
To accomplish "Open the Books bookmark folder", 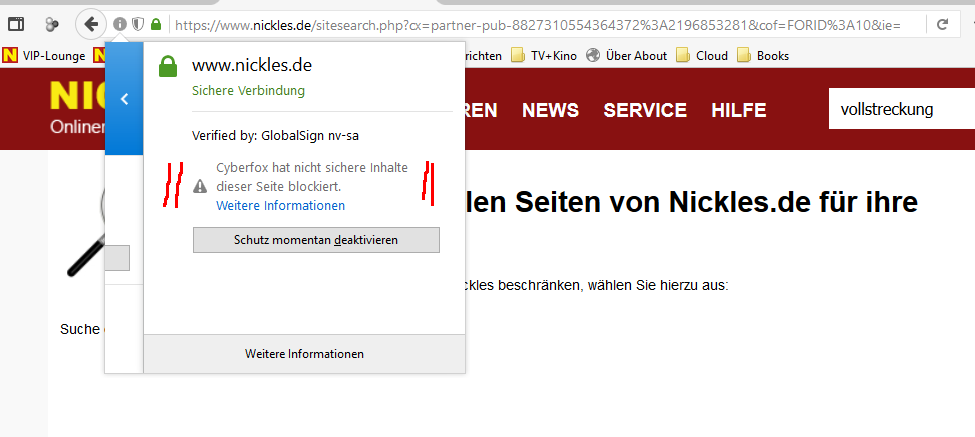I will [763, 56].
